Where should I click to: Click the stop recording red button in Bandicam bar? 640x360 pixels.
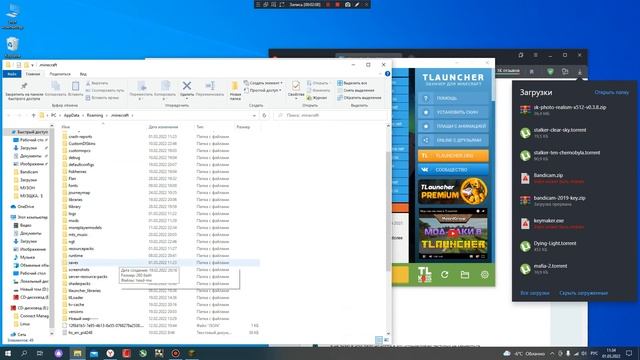point(337,4)
